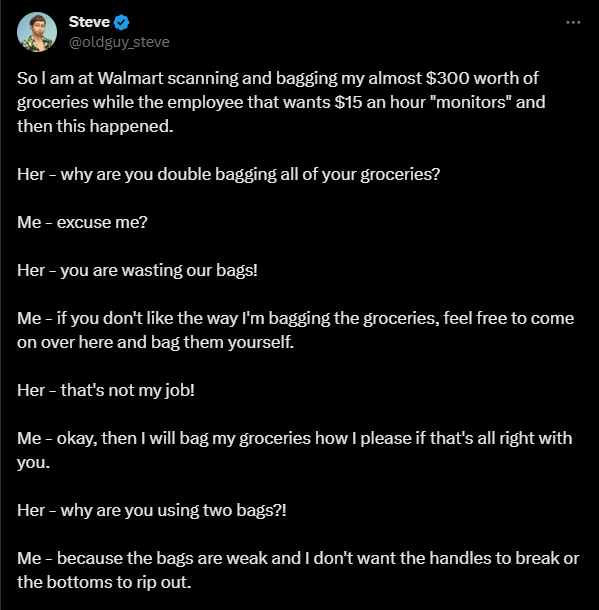Click the line "that's not my job!"
The image size is (599, 610).
tap(106, 390)
